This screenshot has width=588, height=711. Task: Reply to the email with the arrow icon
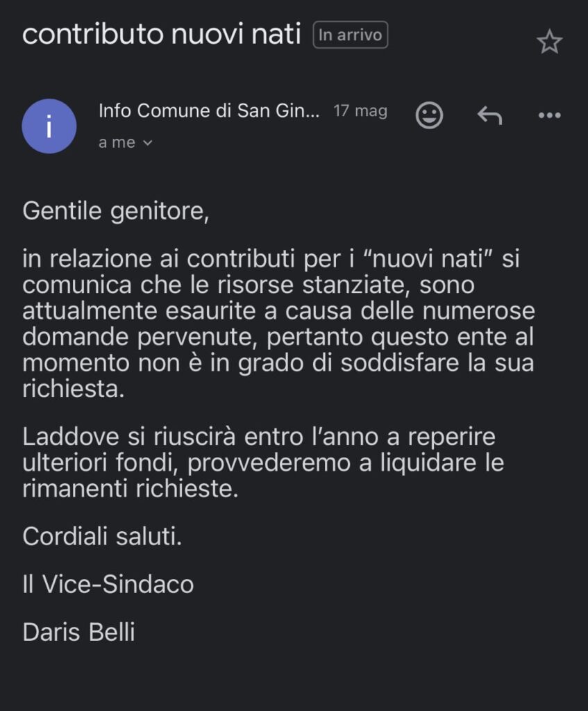[x=489, y=115]
